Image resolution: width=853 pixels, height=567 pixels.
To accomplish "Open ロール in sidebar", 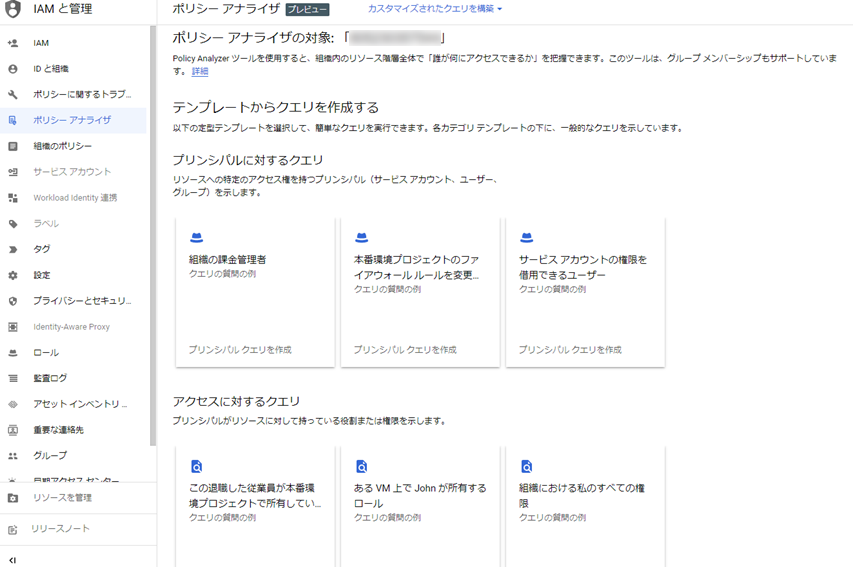I will point(73,353).
